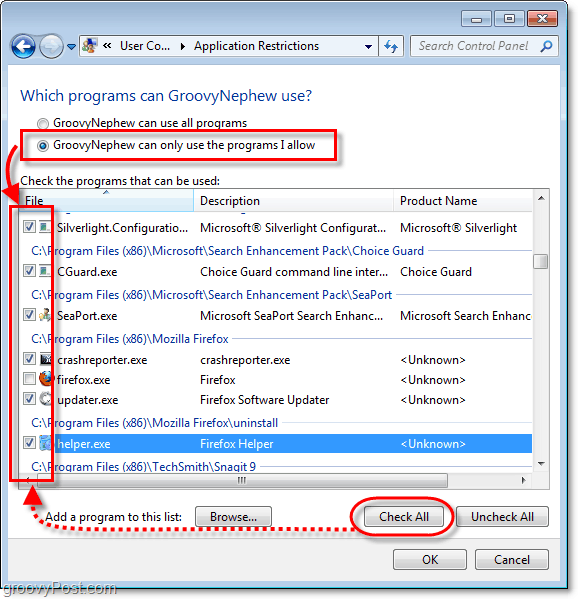Image resolution: width=578 pixels, height=599 pixels.
Task: Click the updater.exe file icon
Action: (x=46, y=399)
